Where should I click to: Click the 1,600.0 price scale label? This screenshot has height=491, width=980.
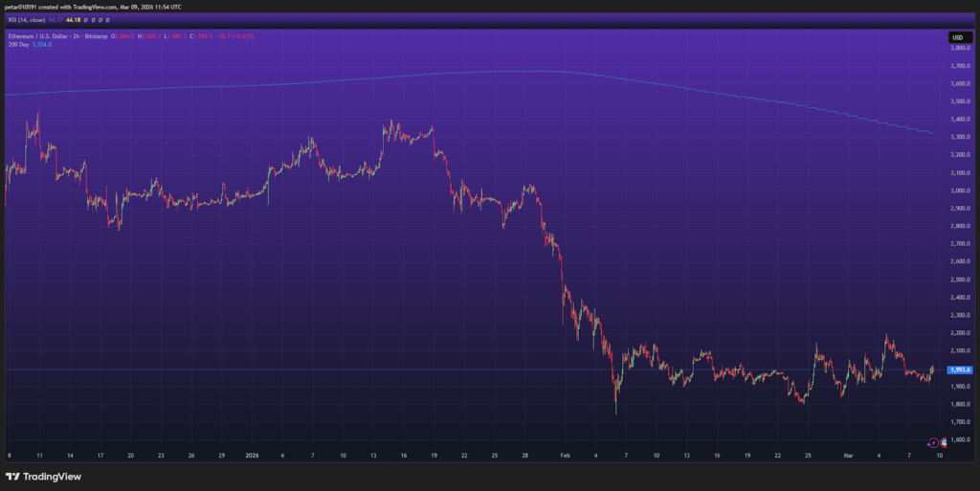coord(959,440)
